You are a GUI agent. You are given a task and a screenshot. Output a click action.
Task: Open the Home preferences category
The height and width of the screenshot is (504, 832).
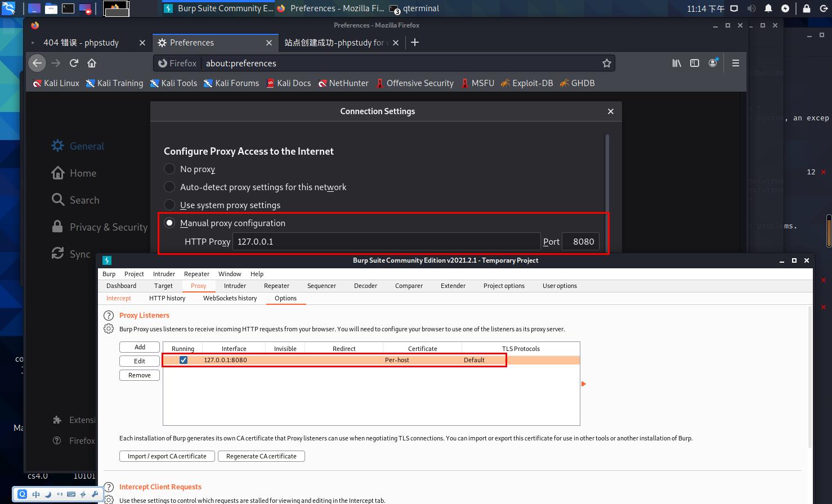click(74, 173)
